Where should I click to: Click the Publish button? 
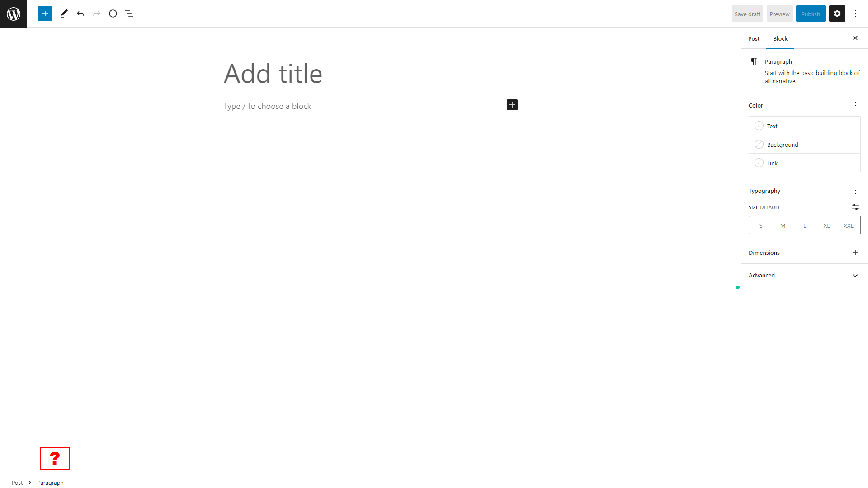click(811, 14)
